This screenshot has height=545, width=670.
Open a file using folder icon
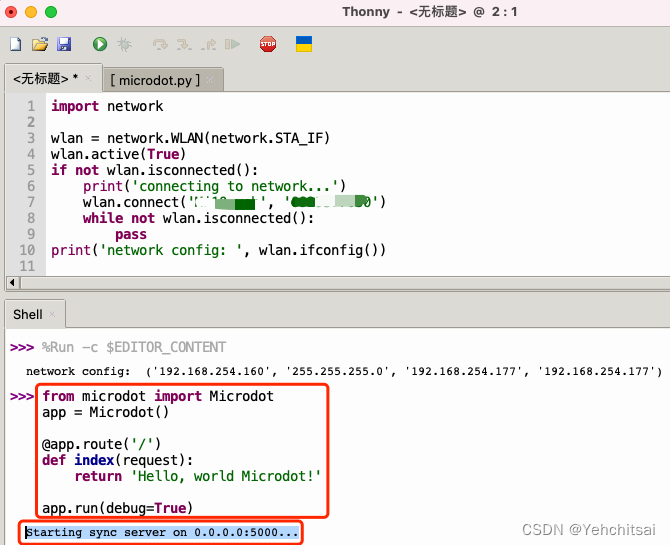(40, 44)
